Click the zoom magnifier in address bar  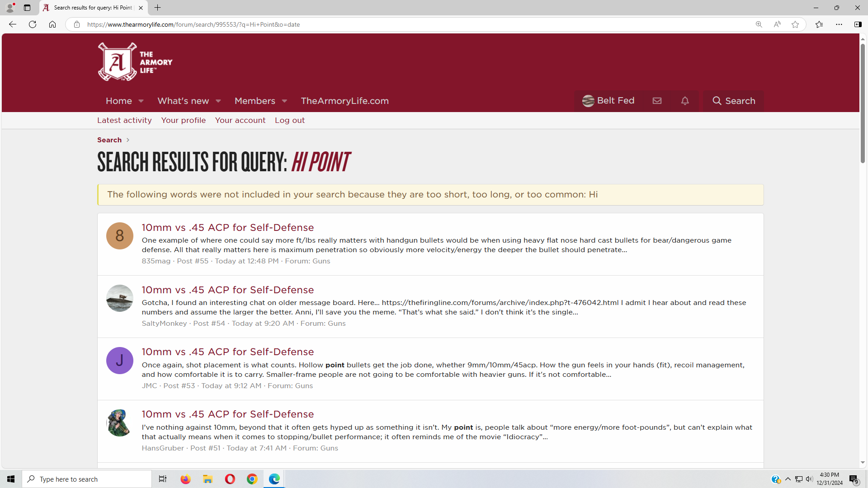(759, 24)
